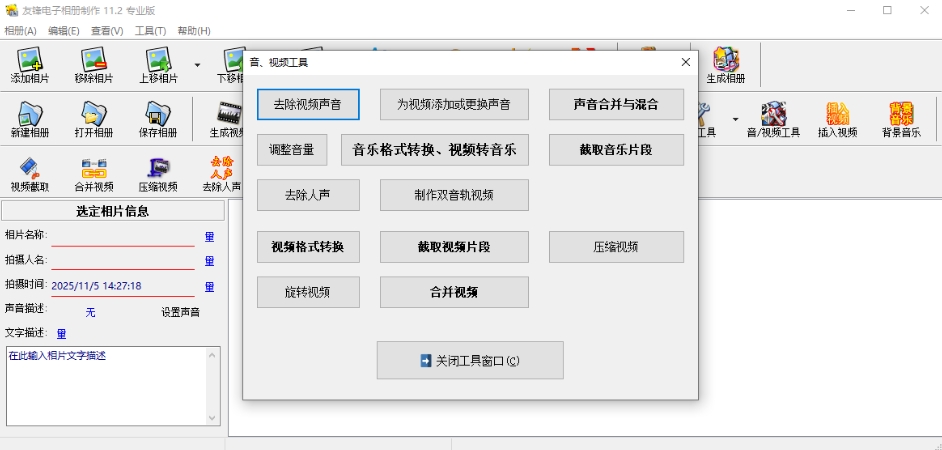This screenshot has width=942, height=450.
Task: Click the 声音合并与混合 button
Action: pos(616,105)
